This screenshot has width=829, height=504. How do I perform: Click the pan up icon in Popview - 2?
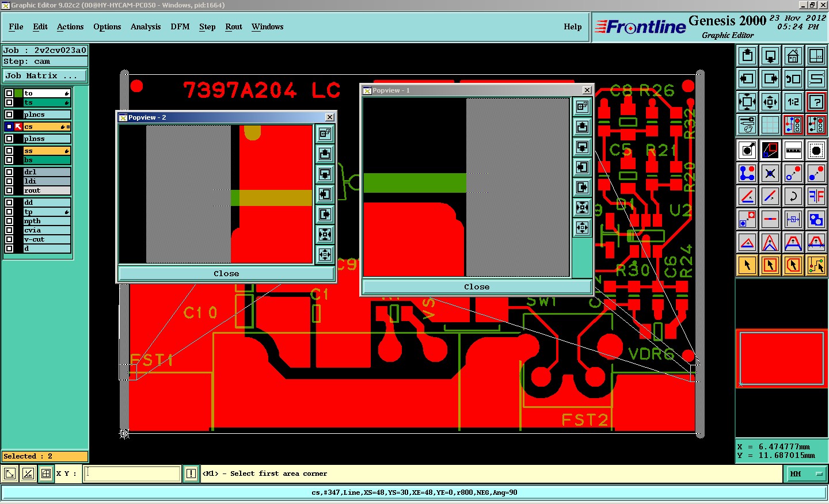(x=325, y=154)
